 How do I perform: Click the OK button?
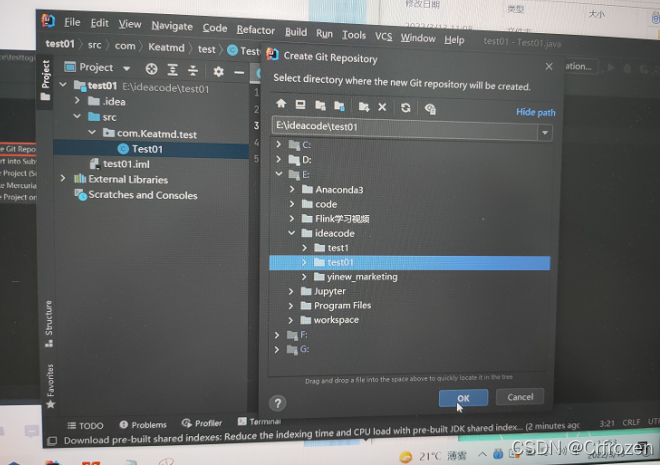pyautogui.click(x=463, y=398)
